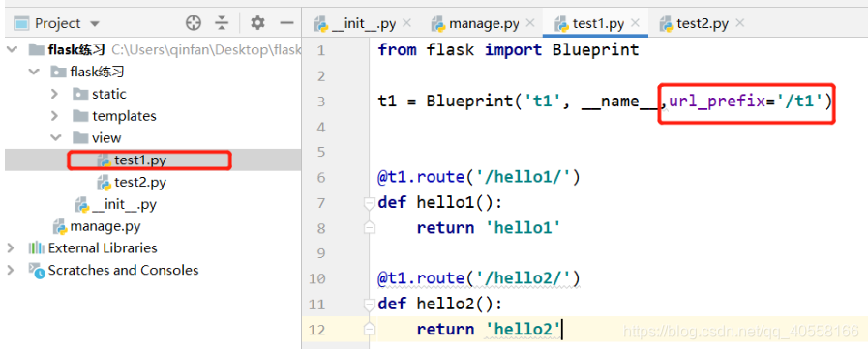Click the hello2 function name on line 11
Viewport: 868px width, 349px height.
tap(446, 304)
